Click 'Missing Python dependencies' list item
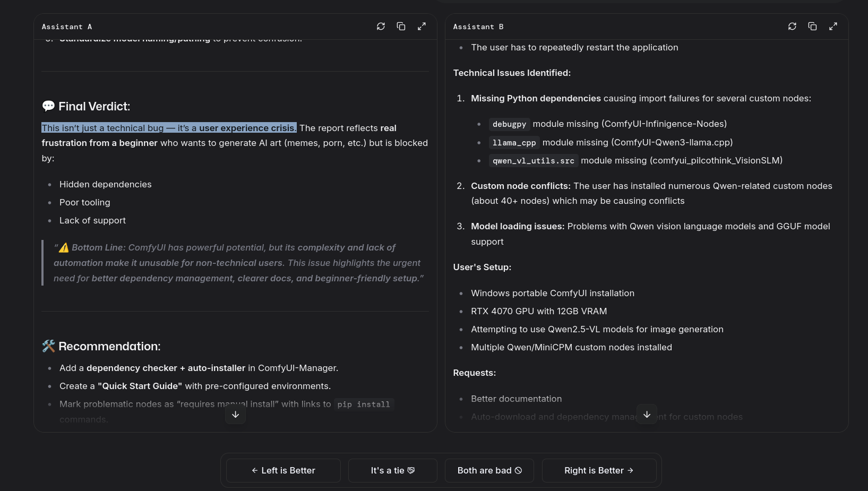868x491 pixels. 641,98
